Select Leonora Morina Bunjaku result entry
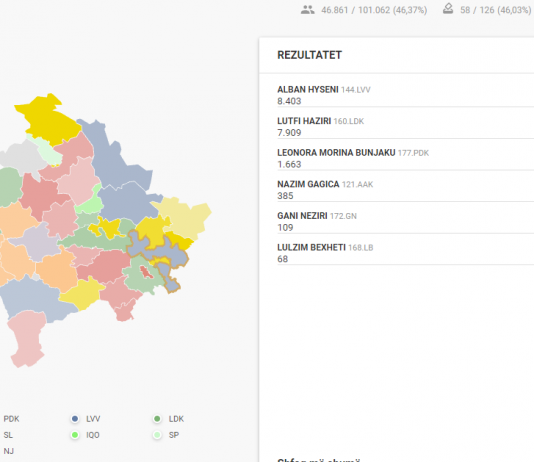This screenshot has height=462, width=534. [405, 158]
